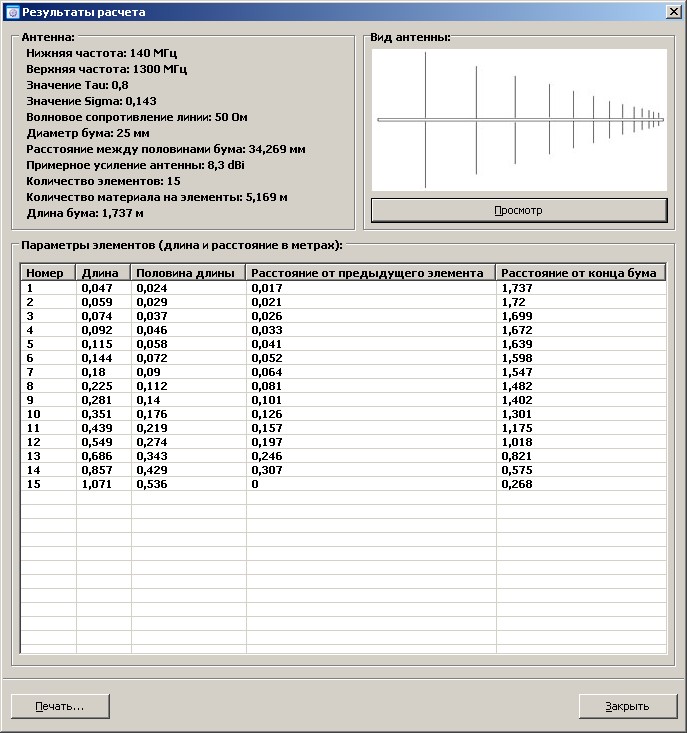Click the length value 0,047

97,288
